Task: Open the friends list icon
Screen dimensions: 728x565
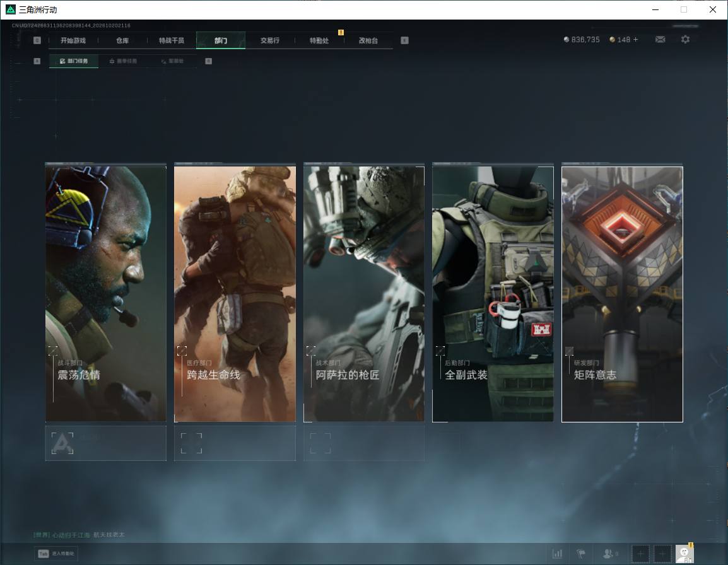Action: click(609, 554)
